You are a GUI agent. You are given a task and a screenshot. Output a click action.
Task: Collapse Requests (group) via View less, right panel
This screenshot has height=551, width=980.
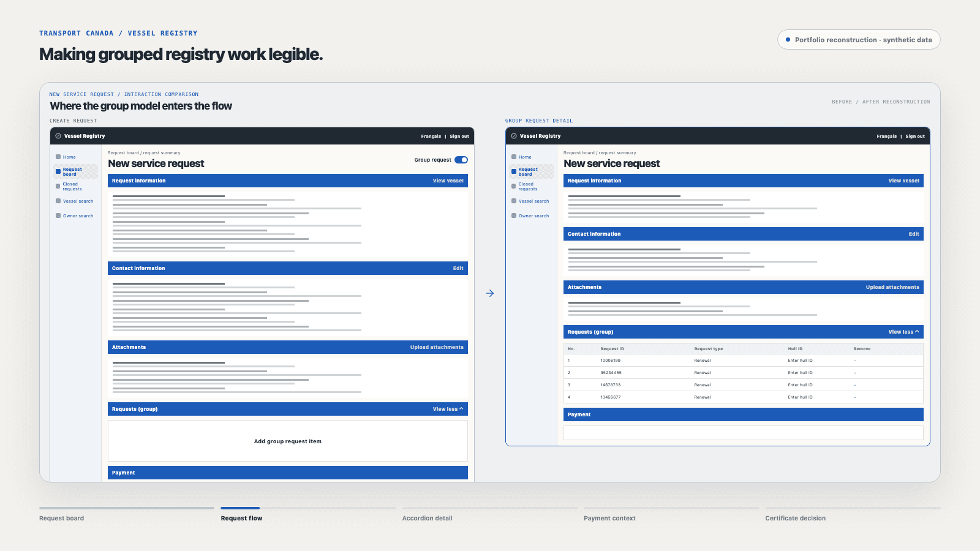904,332
